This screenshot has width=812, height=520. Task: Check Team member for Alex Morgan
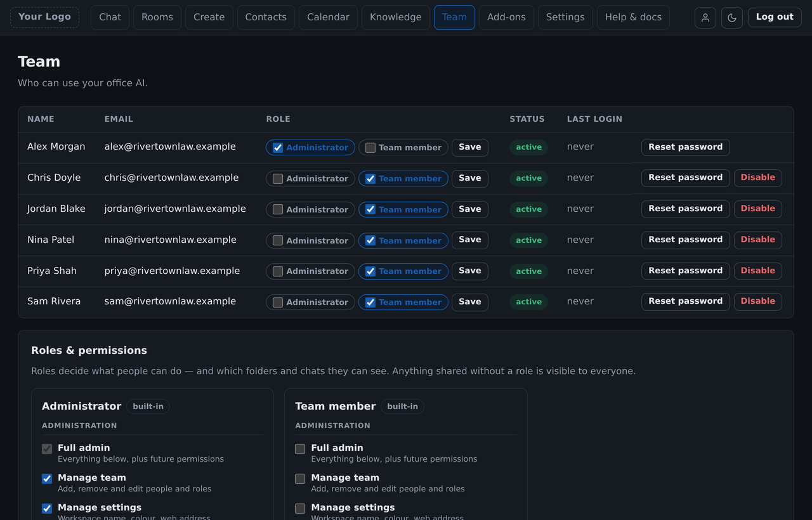(370, 148)
